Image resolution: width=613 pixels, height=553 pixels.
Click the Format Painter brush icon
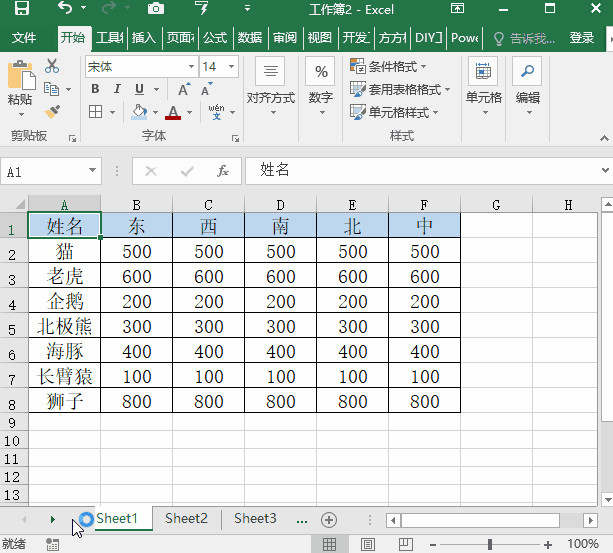(52, 112)
